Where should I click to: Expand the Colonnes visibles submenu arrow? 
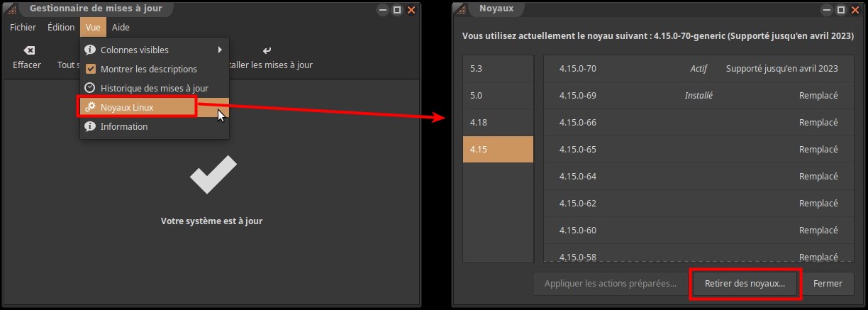pos(220,50)
